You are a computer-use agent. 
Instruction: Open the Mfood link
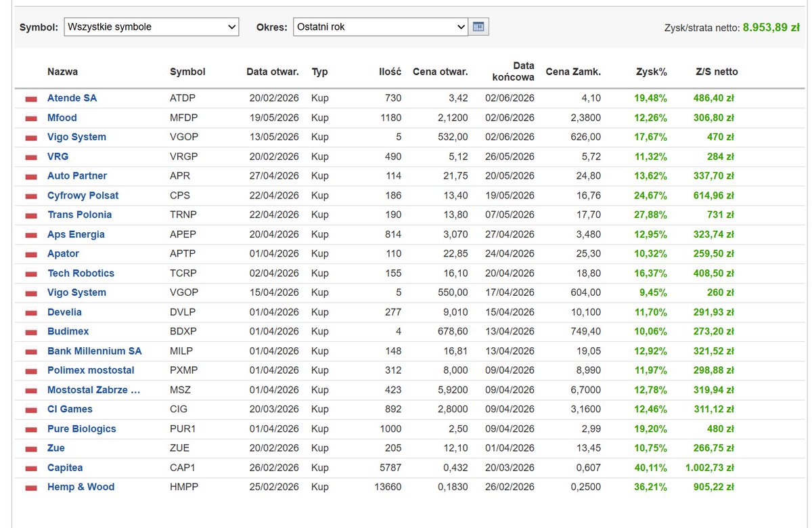62,118
